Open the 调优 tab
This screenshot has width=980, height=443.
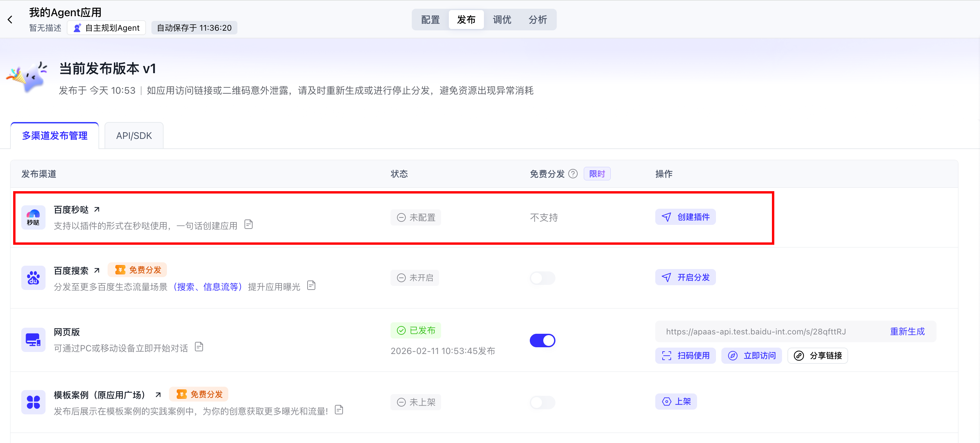502,20
